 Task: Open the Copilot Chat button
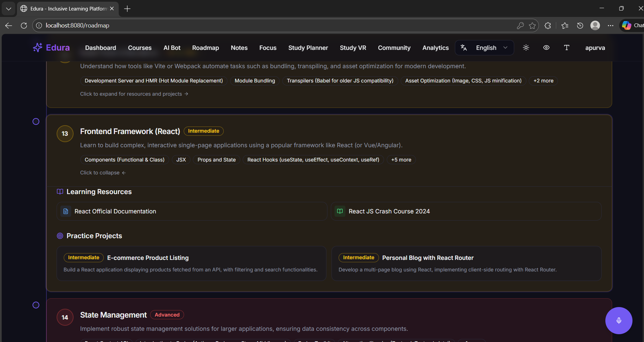pos(632,25)
